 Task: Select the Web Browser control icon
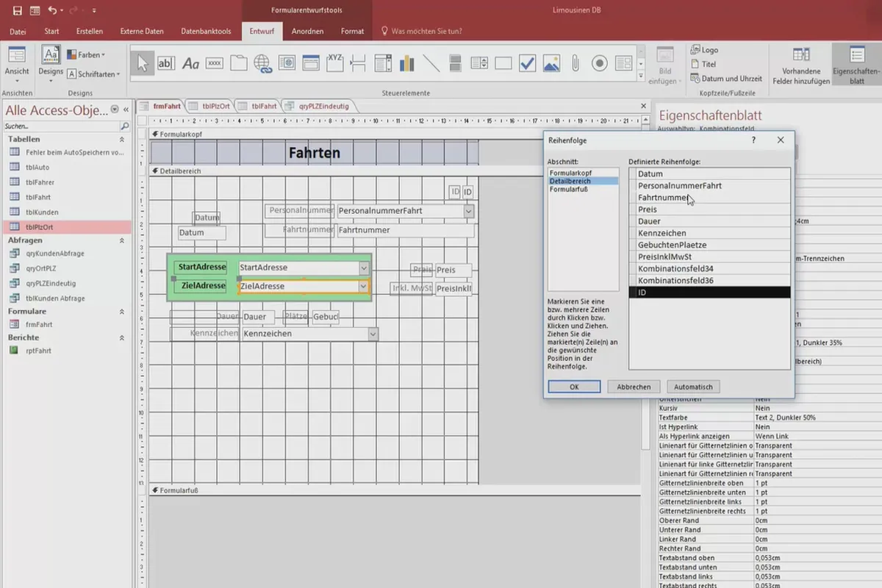pos(287,64)
